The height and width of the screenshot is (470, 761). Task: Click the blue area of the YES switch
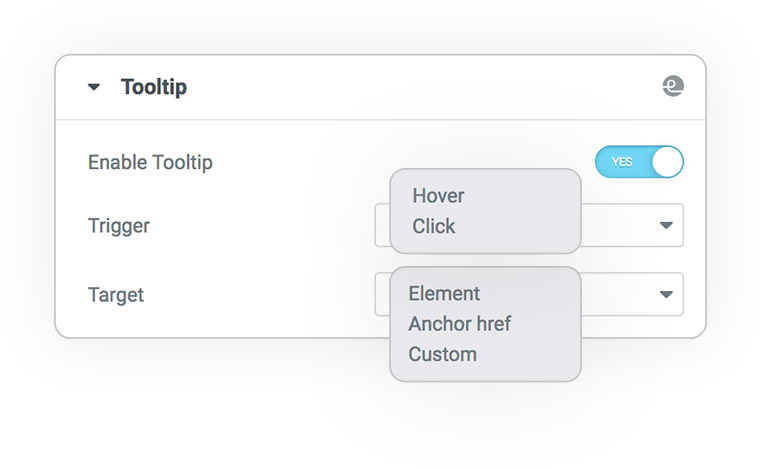click(622, 162)
